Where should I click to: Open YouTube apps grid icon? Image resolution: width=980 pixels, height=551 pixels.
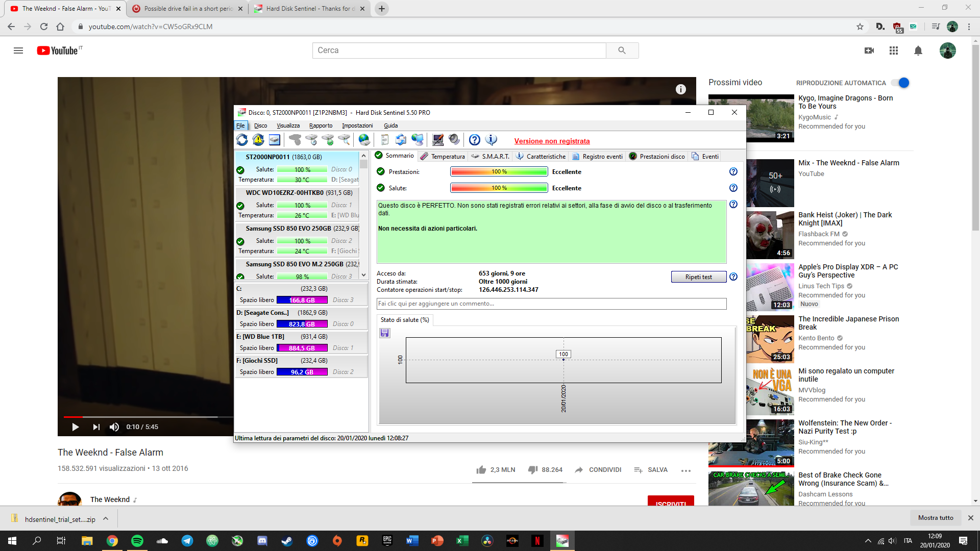[894, 51]
